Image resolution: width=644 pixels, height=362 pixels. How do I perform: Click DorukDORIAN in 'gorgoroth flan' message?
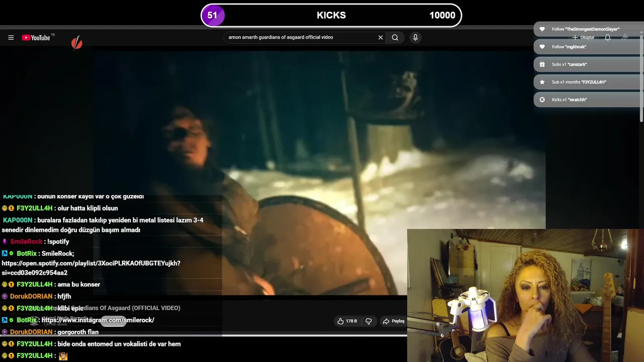point(31,332)
